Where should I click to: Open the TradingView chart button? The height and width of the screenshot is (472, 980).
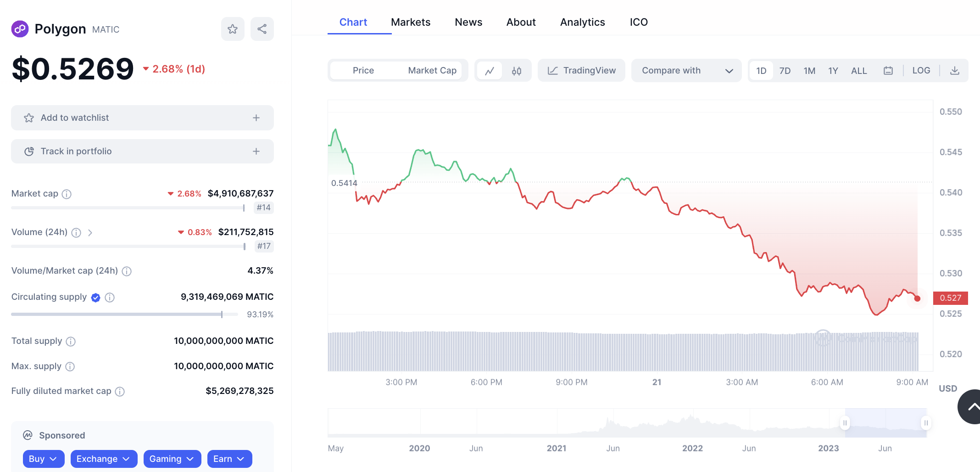point(581,71)
